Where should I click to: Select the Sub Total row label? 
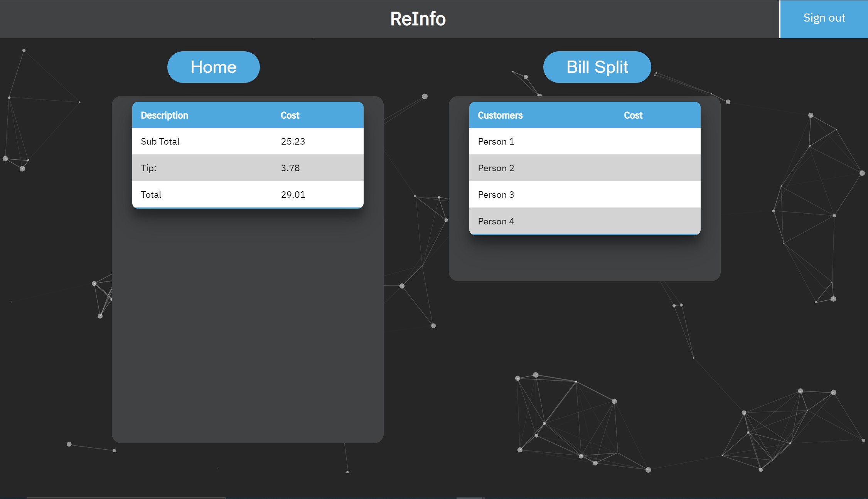pyautogui.click(x=160, y=142)
